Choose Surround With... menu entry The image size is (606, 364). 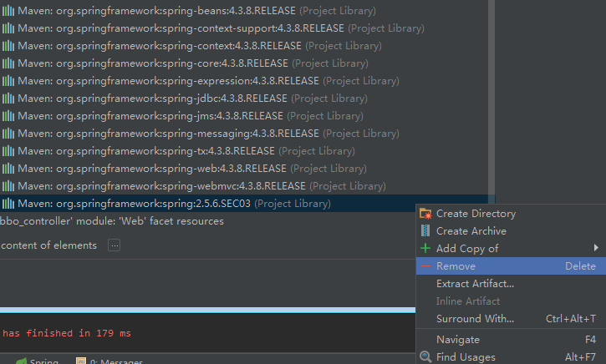point(511,318)
